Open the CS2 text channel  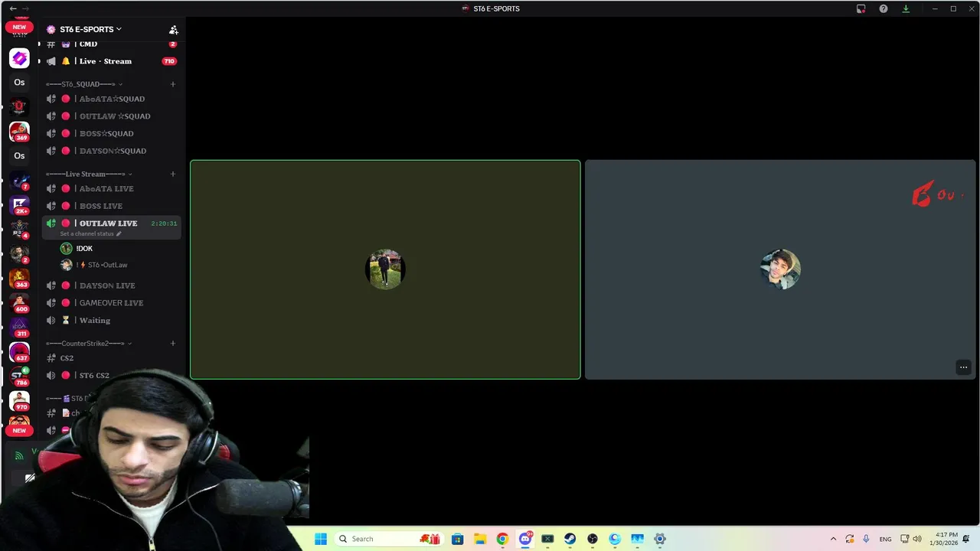coord(67,358)
